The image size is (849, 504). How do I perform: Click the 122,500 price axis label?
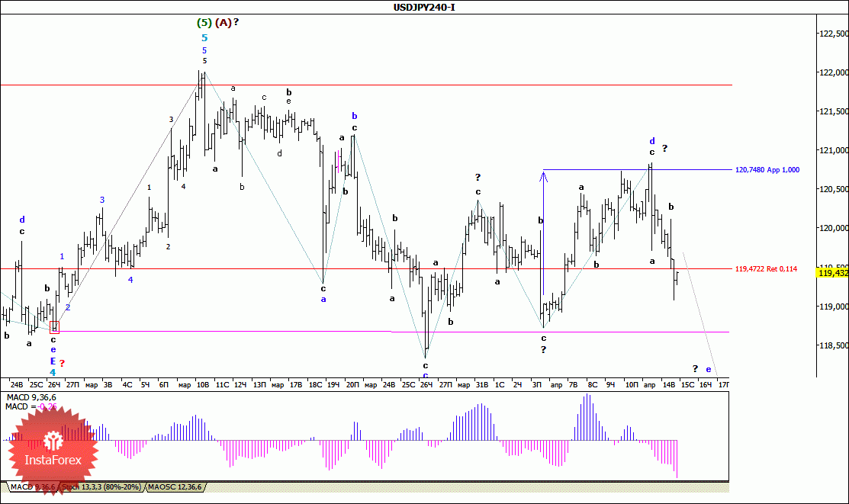(834, 34)
